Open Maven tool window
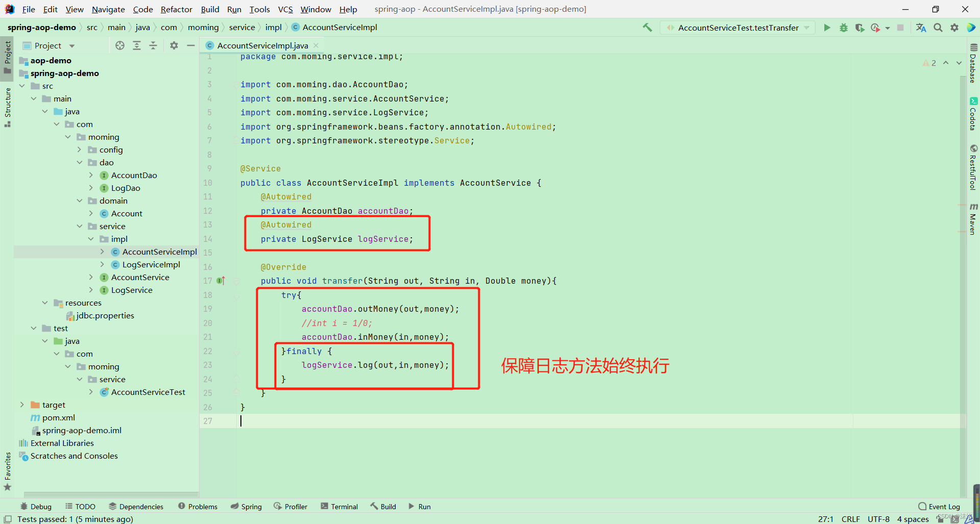The width and height of the screenshot is (980, 524). (973, 219)
